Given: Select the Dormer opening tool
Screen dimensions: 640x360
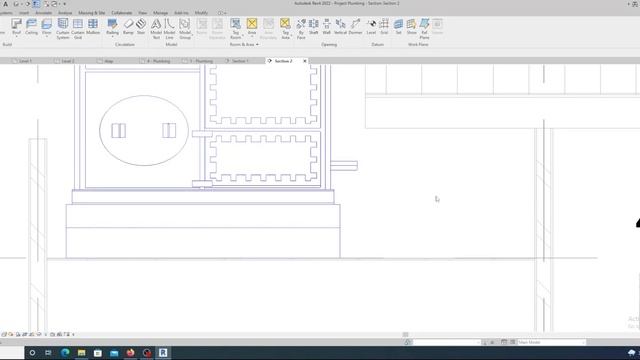Looking at the screenshot, I should tap(355, 28).
